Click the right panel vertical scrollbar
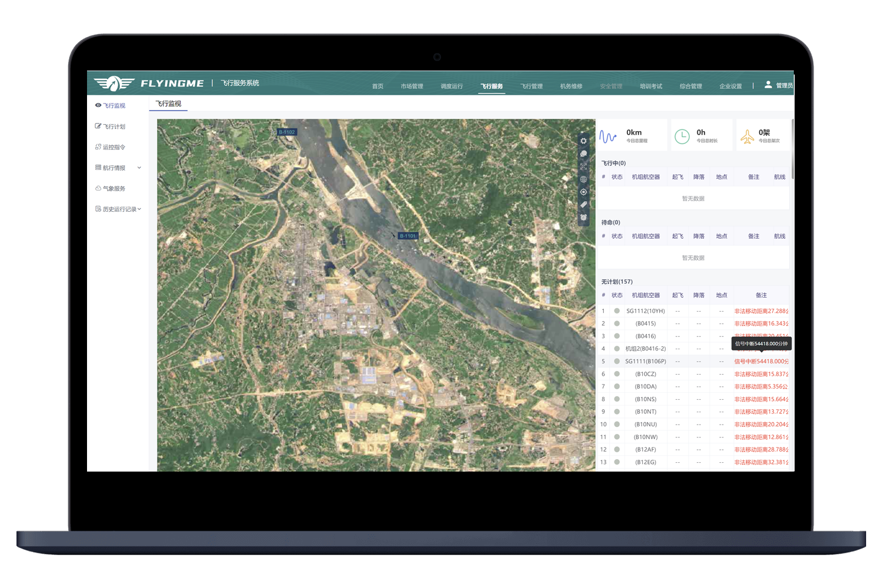 point(793,149)
